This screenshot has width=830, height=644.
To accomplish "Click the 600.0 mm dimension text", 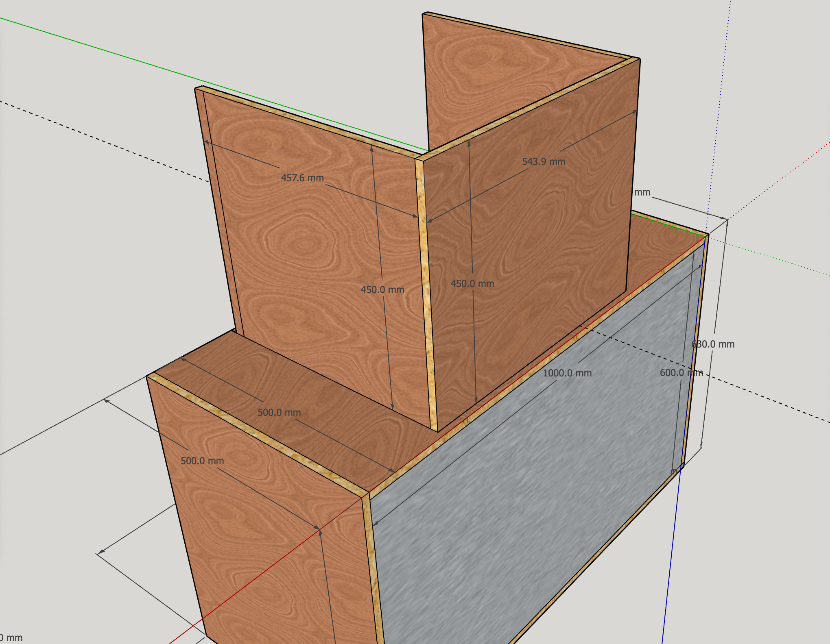I will click(681, 373).
